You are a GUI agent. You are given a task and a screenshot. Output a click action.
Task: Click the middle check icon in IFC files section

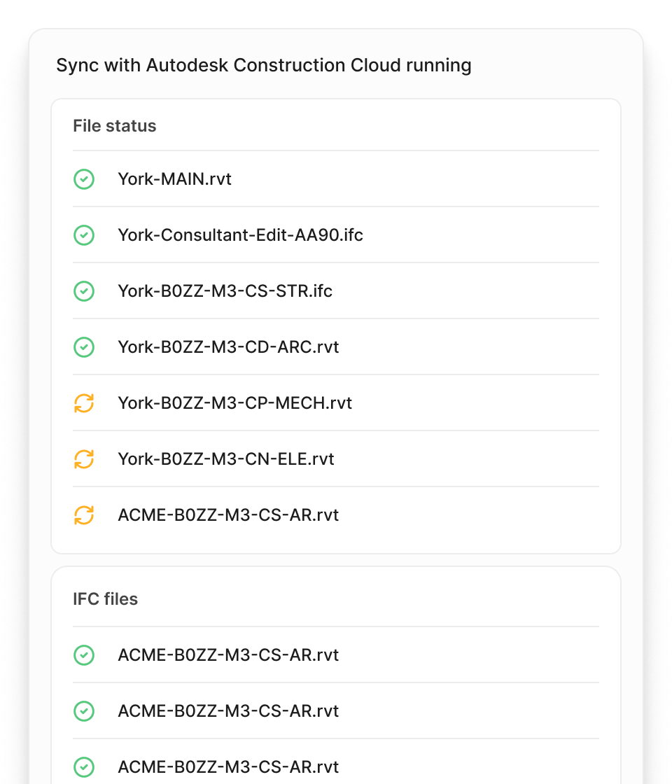click(84, 711)
